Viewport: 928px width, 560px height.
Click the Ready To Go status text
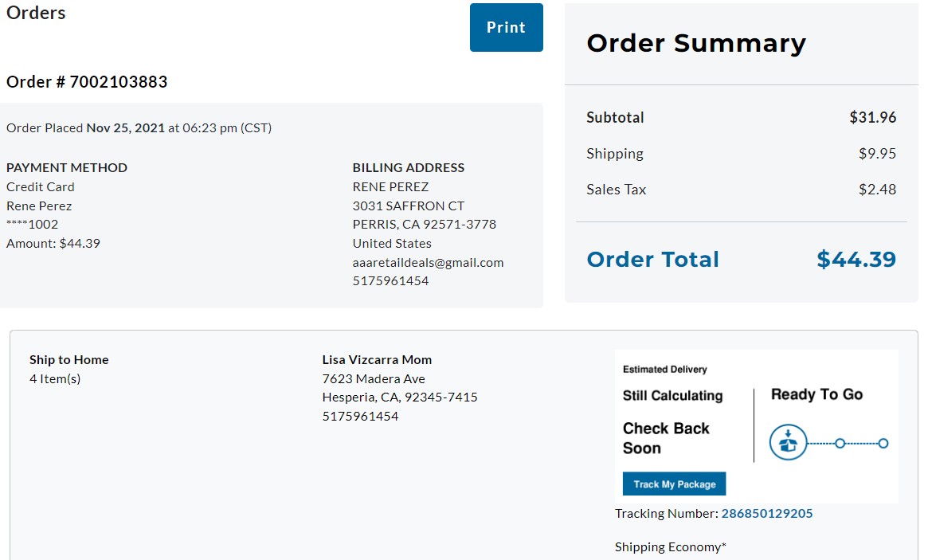816,394
